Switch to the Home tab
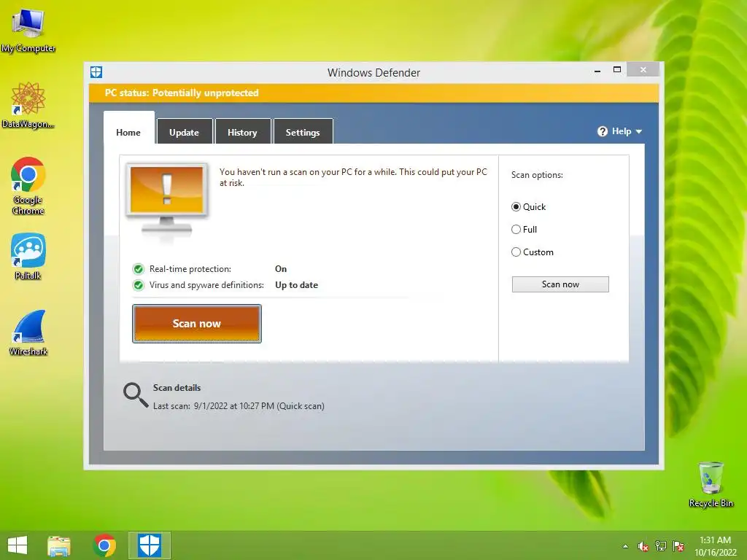Viewport: 747px width, 560px height. coord(128,133)
